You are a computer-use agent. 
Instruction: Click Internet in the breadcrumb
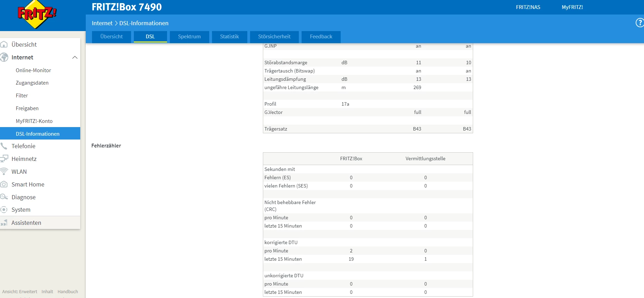pos(102,23)
